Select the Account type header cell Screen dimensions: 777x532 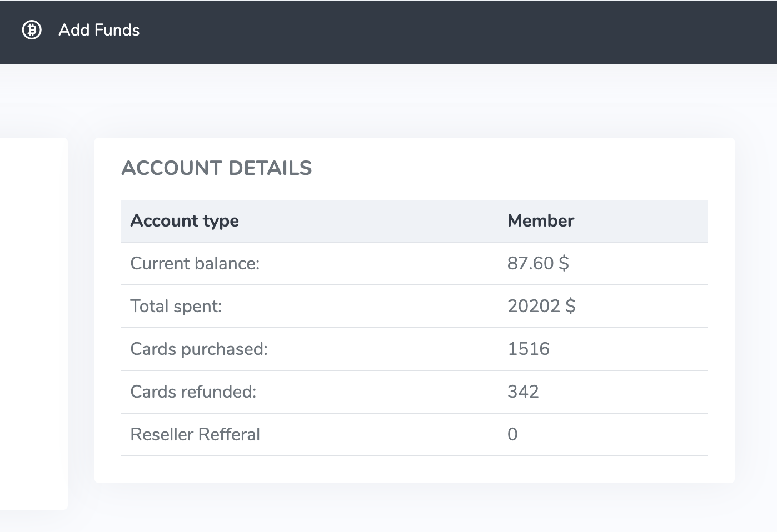(185, 221)
